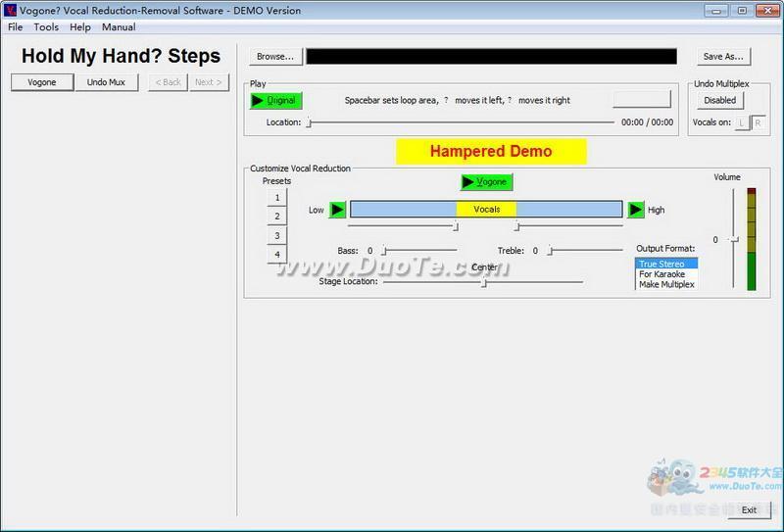Set vocals on the R channel
This screenshot has height=532, width=784.
[x=758, y=122]
